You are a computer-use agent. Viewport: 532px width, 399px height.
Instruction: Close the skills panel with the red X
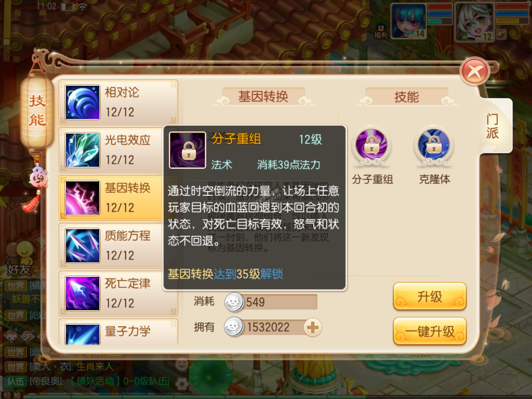[x=475, y=71]
